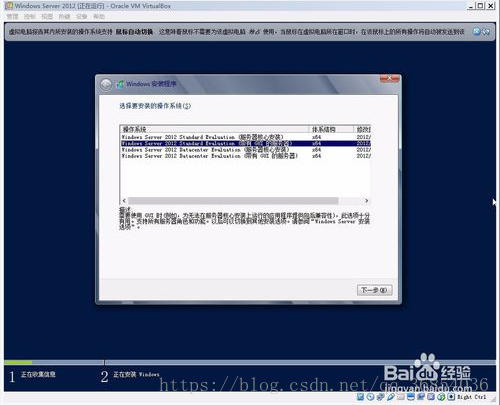The height and width of the screenshot is (405, 500).
Task: Close the Windows setup dialog with red X
Action: (x=389, y=79)
